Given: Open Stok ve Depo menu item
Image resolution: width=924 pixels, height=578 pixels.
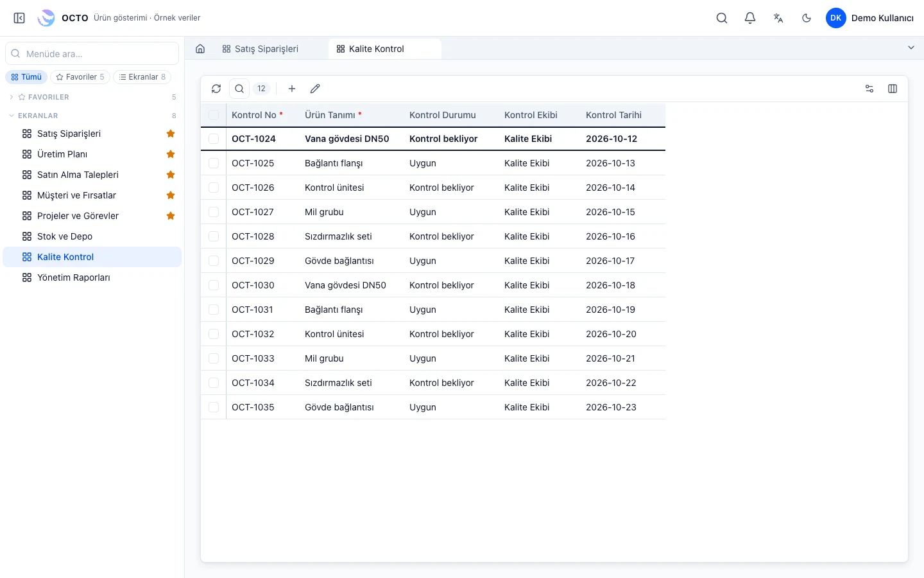Looking at the screenshot, I should click(92, 236).
